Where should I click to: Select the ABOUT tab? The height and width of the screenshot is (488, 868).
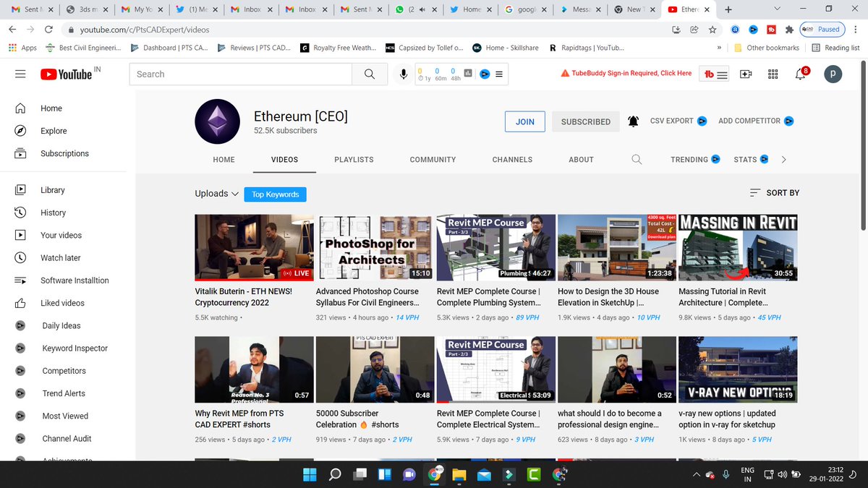581,159
